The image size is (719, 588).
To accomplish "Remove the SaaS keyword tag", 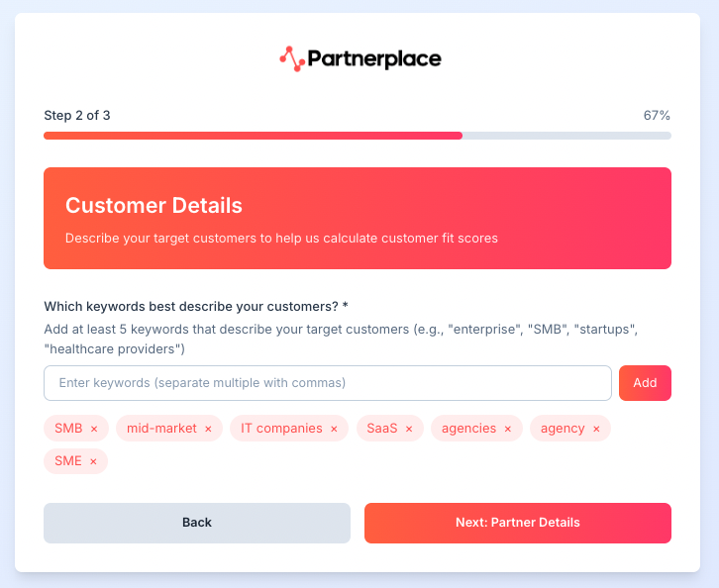I will coord(409,429).
